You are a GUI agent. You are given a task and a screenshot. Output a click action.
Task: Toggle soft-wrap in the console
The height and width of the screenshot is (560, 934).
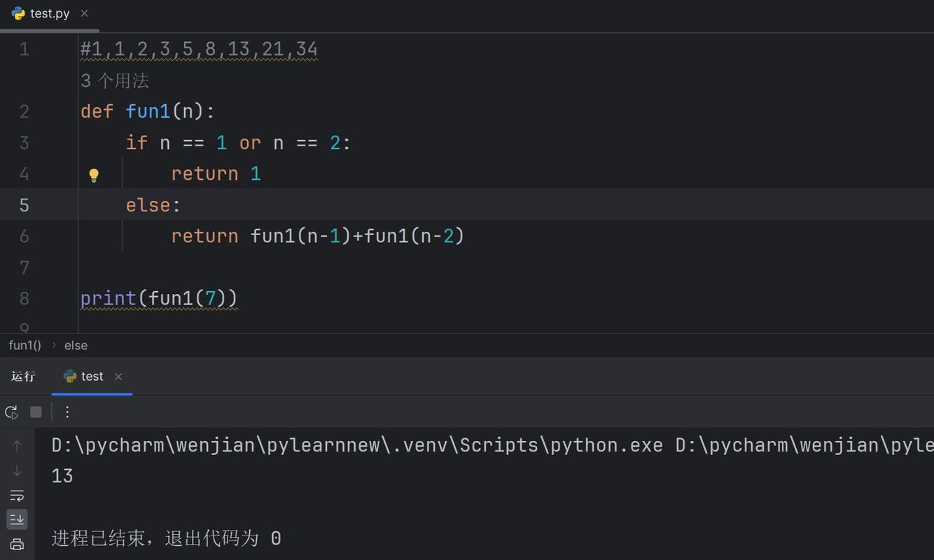click(x=17, y=496)
